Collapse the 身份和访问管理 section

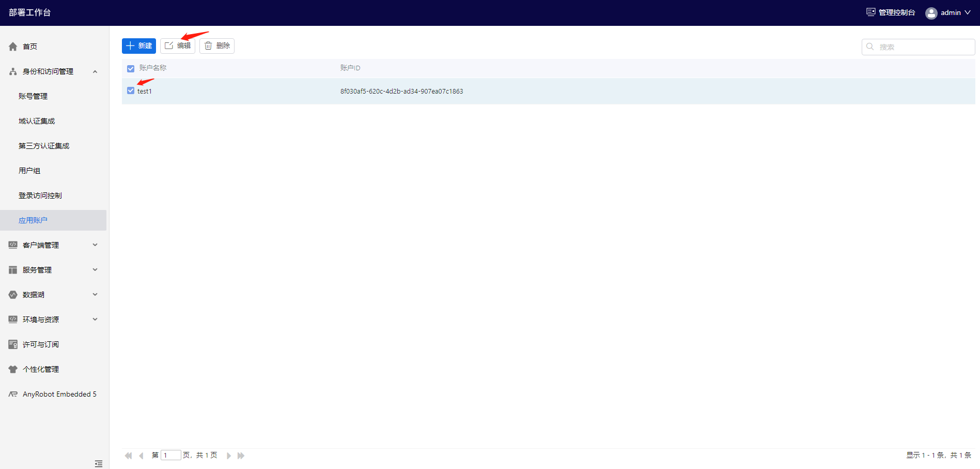point(95,71)
